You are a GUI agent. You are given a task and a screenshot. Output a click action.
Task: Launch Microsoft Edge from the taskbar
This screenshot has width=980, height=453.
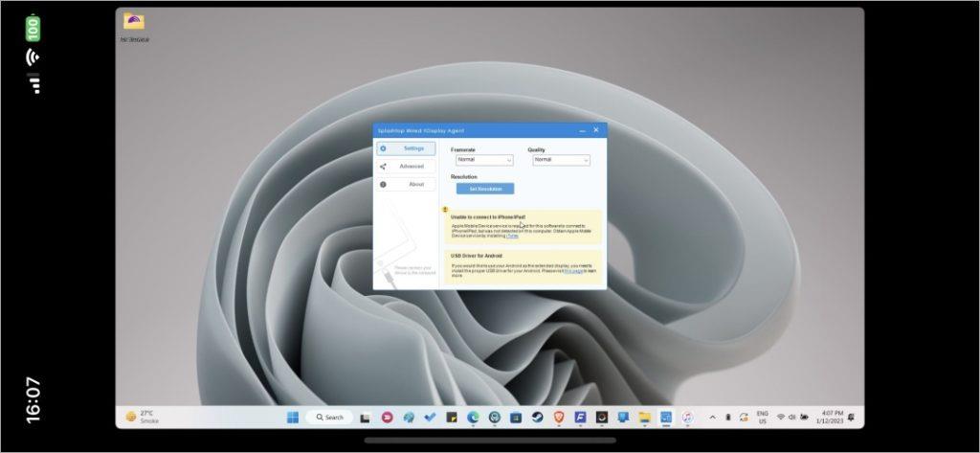(473, 418)
